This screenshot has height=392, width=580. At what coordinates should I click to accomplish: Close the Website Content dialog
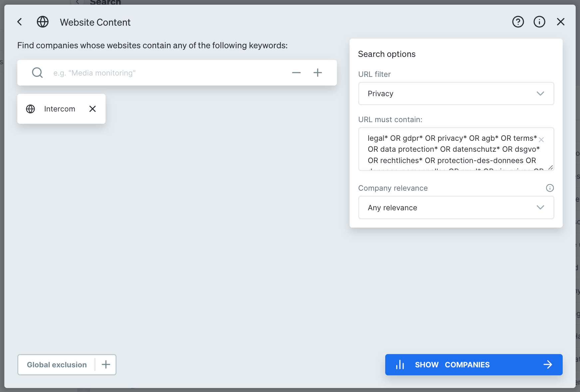click(561, 22)
